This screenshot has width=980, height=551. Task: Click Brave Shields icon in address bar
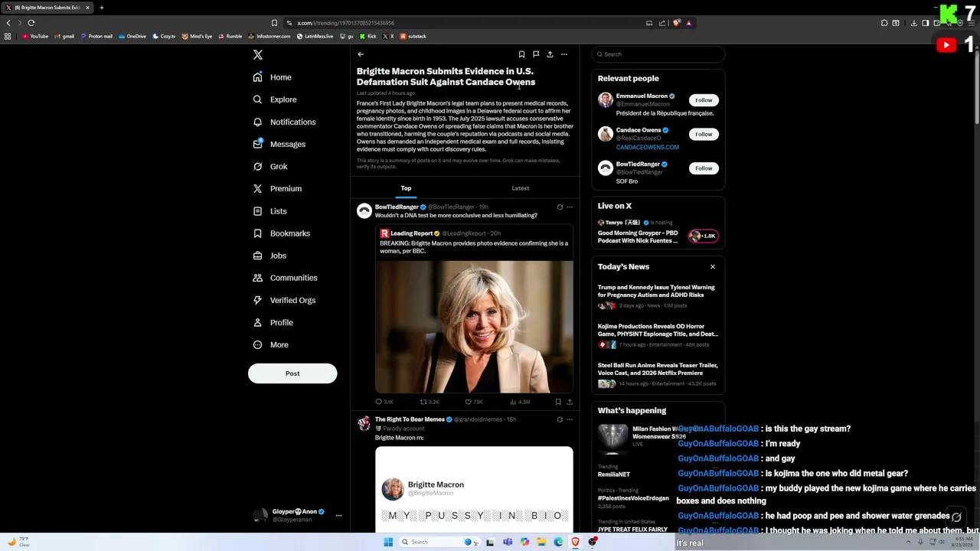point(676,23)
